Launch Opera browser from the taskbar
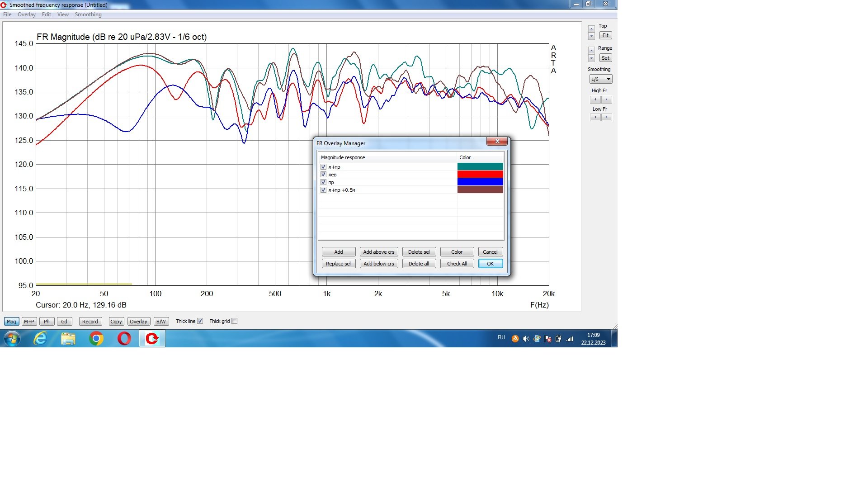The image size is (868, 488). 124,338
